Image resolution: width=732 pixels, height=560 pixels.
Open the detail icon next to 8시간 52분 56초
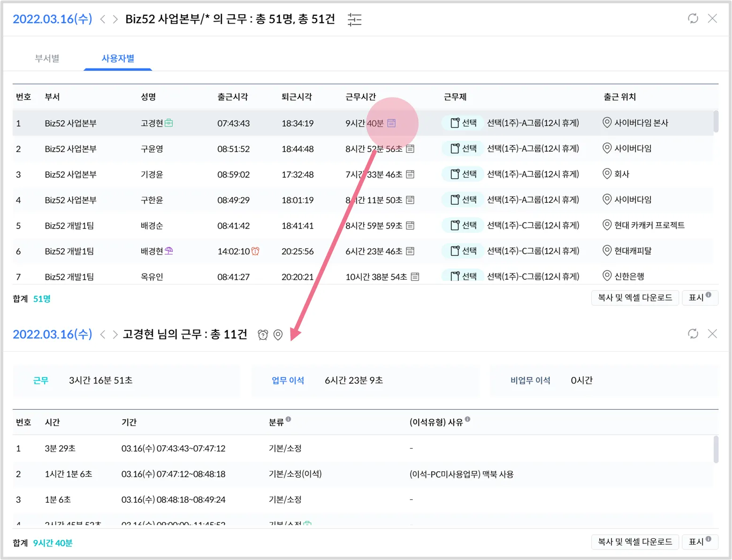coord(410,149)
